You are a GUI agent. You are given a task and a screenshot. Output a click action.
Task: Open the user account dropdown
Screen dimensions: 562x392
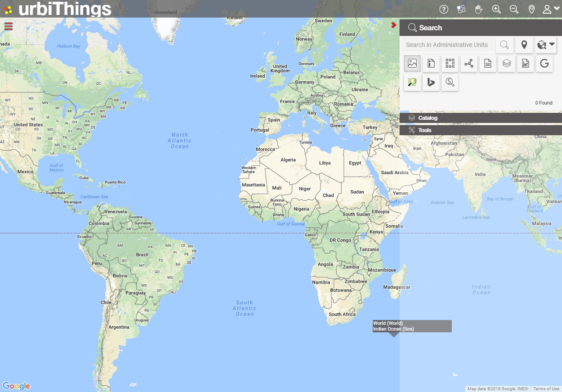(x=551, y=9)
